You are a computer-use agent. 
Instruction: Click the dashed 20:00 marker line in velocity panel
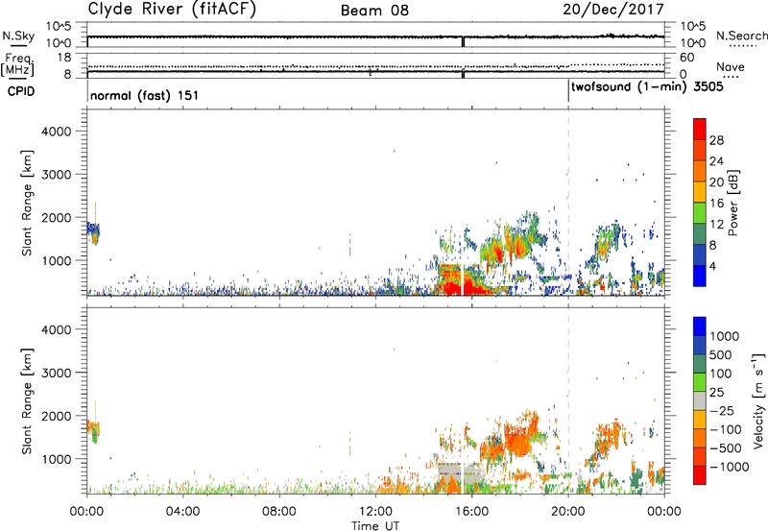tap(568, 400)
